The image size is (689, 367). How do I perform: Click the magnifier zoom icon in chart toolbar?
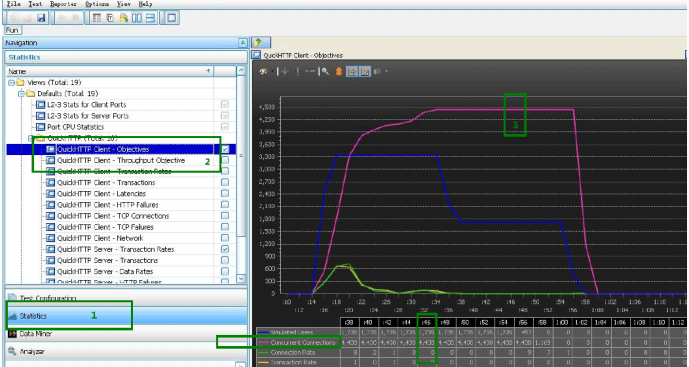(325, 71)
